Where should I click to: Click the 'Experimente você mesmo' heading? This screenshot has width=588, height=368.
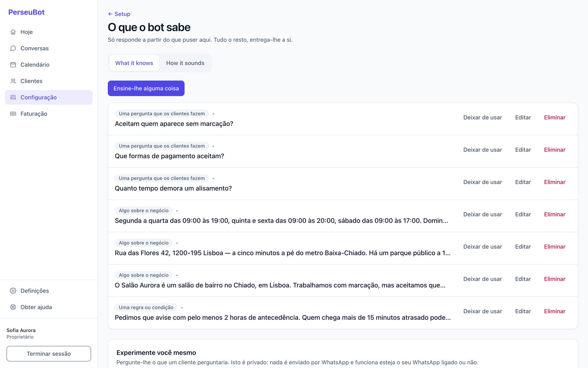point(156,353)
